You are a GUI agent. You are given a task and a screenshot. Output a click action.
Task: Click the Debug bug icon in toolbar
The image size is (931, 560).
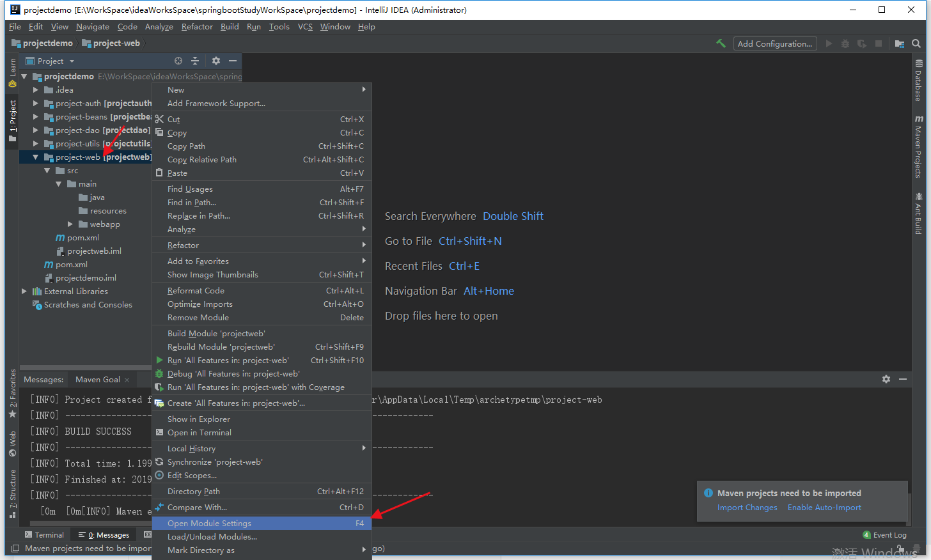coord(845,43)
